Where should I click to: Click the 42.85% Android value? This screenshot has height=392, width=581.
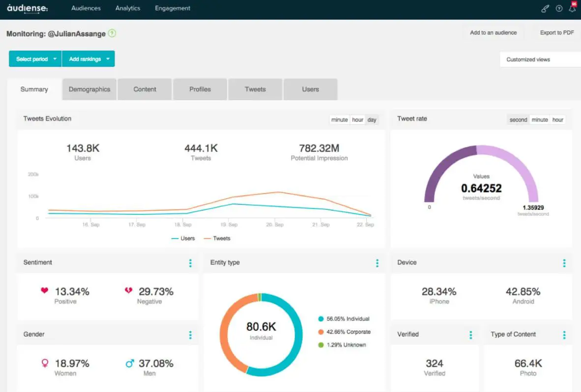pyautogui.click(x=523, y=292)
